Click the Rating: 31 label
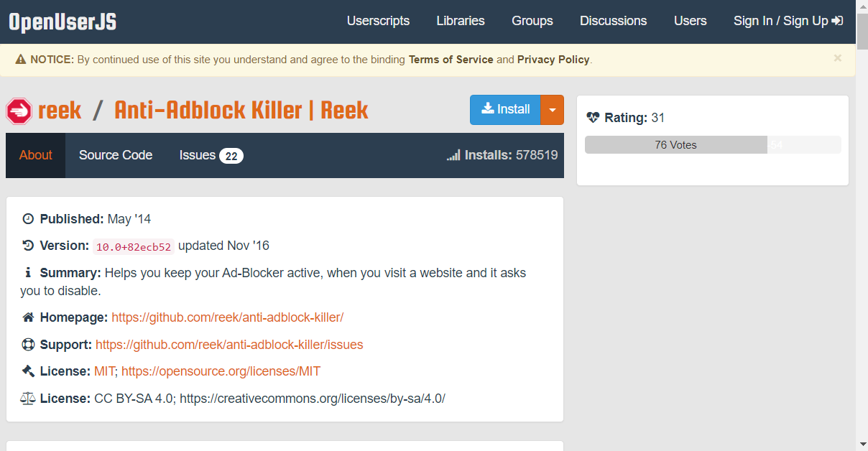This screenshot has width=868, height=451. pos(634,118)
